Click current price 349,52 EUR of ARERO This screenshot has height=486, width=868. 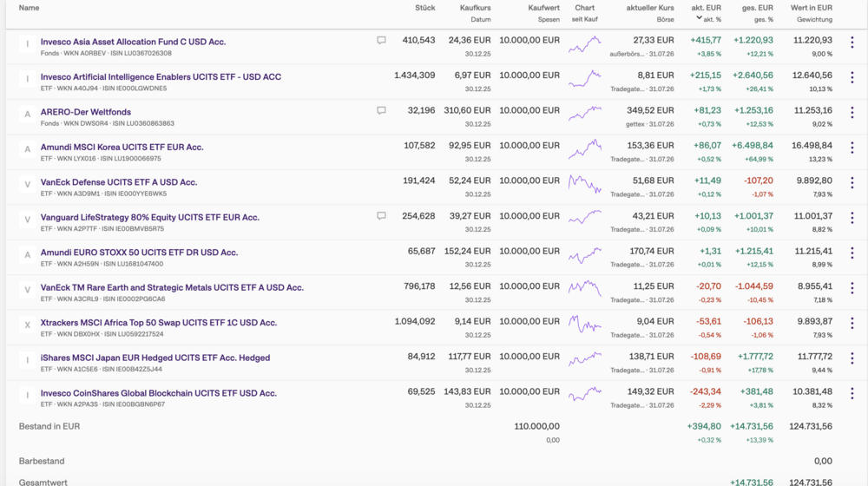(x=650, y=111)
